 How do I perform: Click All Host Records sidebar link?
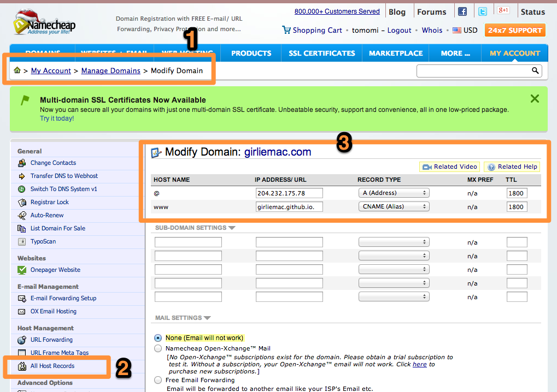click(52, 366)
